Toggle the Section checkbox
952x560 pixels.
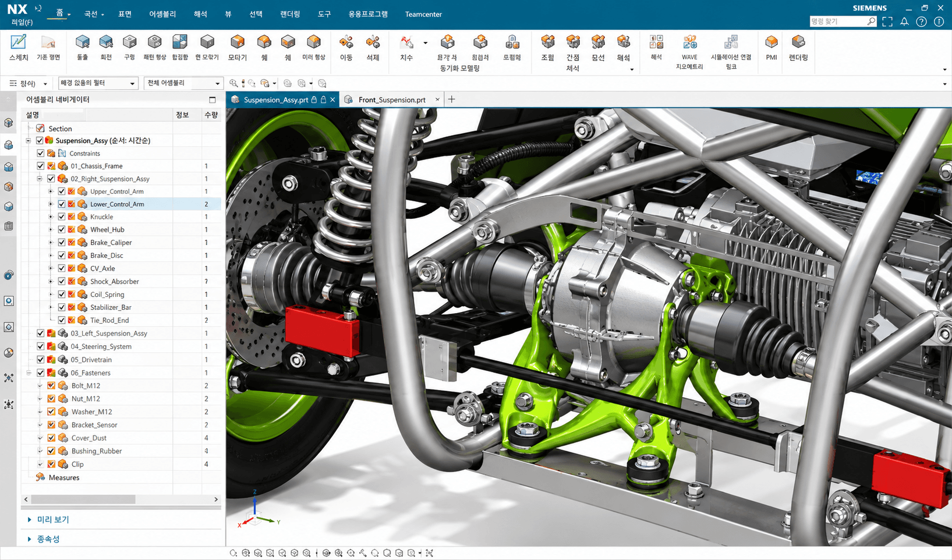pos(40,128)
